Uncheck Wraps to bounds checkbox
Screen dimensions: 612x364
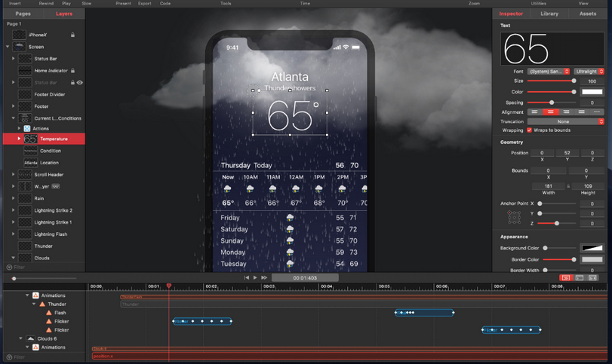[529, 130]
